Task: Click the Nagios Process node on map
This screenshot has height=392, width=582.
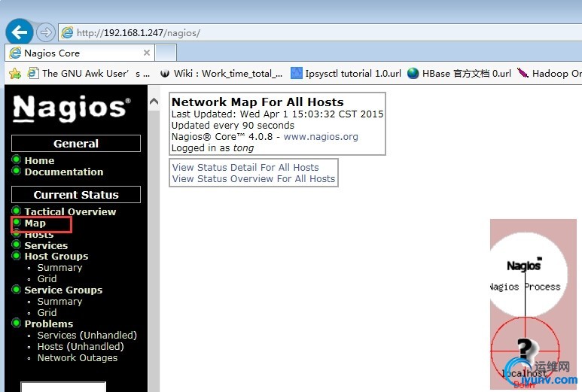Action: click(x=525, y=275)
